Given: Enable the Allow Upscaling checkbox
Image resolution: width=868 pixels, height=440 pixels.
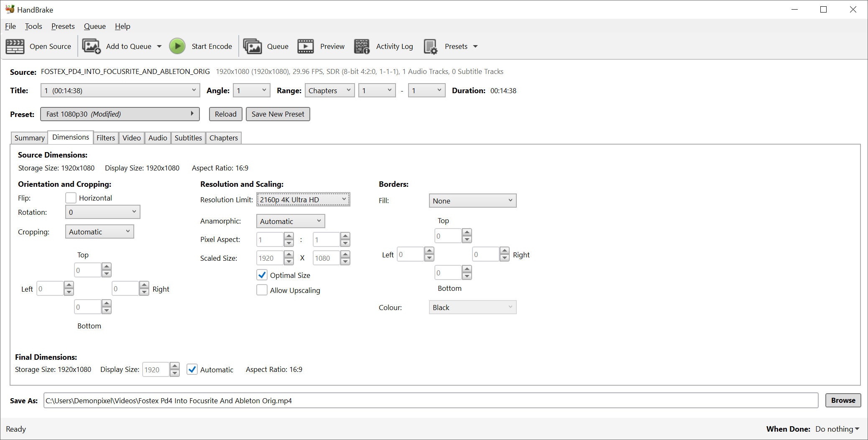Looking at the screenshot, I should [262, 290].
